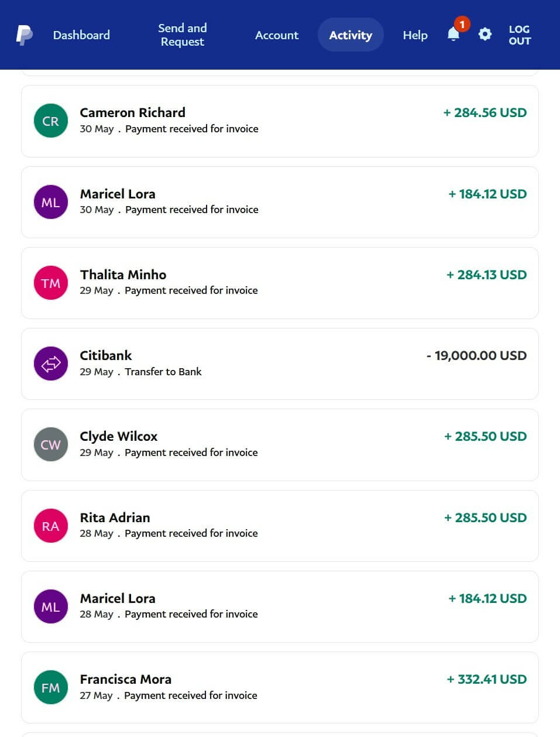The image size is (560, 737).
Task: Click Thalita Minho's TM avatar
Action: (x=51, y=283)
